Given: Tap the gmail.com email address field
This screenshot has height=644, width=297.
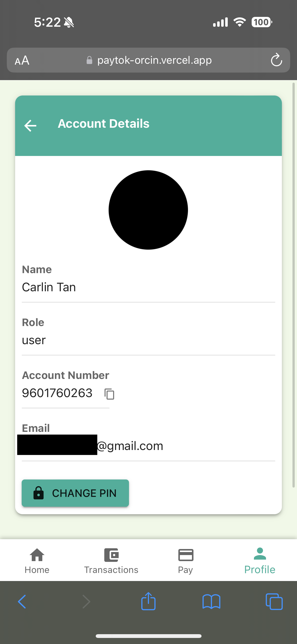Looking at the screenshot, I should click(148, 445).
